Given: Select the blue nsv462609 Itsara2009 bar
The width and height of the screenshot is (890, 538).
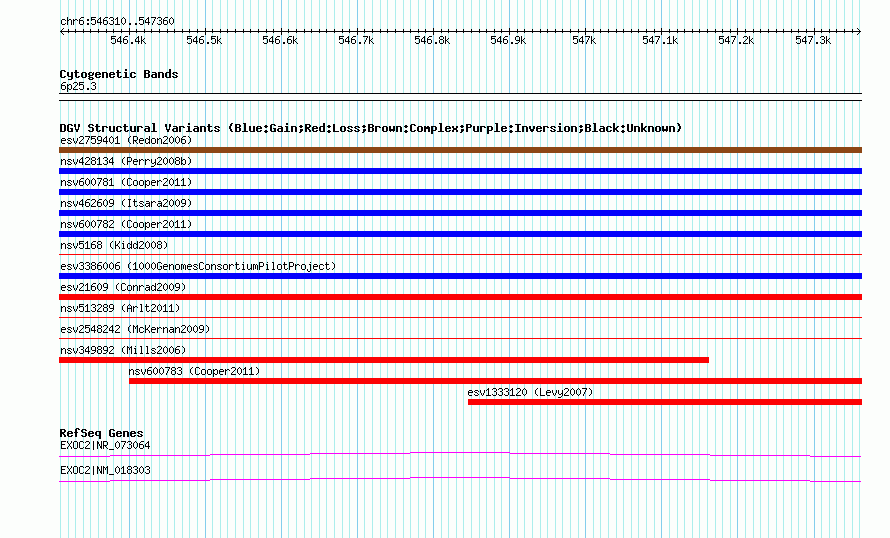Looking at the screenshot, I should 460,213.
